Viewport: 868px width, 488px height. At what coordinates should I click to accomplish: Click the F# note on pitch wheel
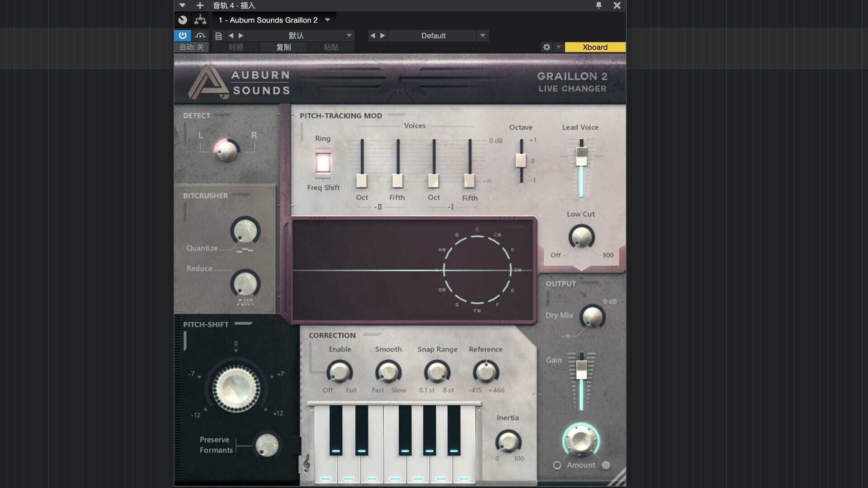point(477,311)
